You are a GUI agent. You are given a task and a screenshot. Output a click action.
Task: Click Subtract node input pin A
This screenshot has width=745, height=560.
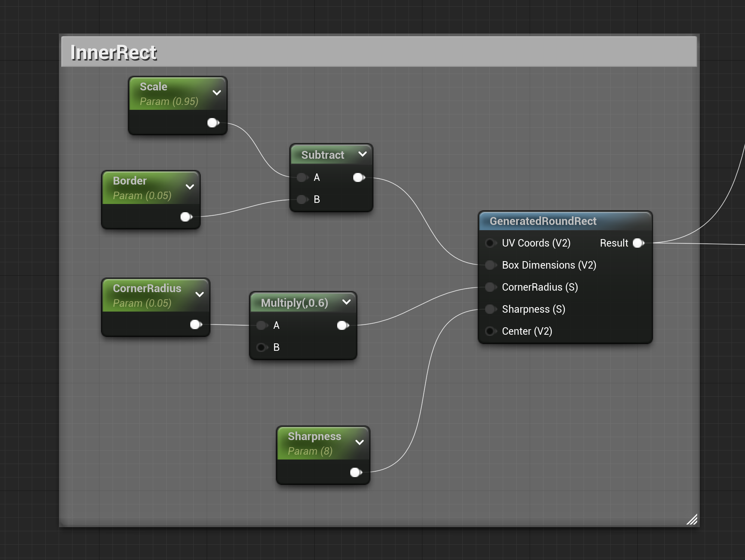tap(302, 177)
